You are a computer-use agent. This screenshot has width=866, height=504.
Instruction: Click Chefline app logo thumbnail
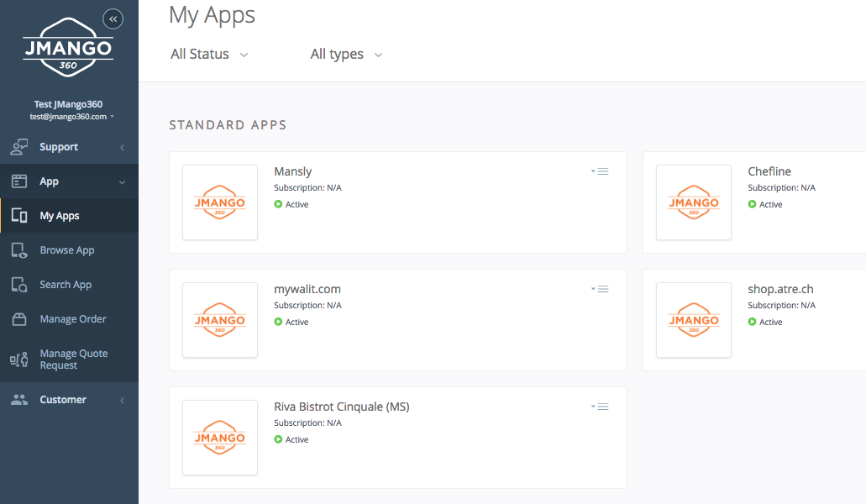[694, 202]
